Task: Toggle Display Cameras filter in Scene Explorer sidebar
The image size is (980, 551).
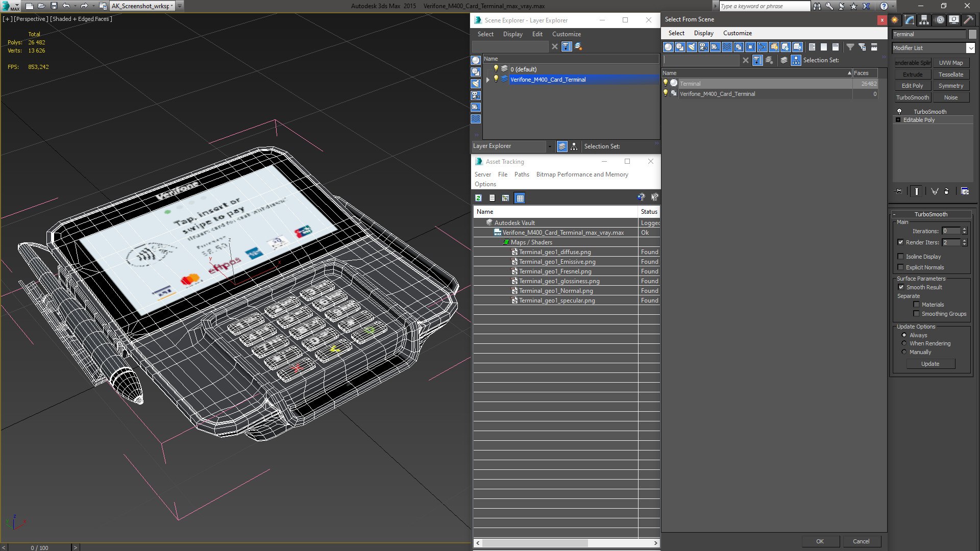Action: point(476,95)
